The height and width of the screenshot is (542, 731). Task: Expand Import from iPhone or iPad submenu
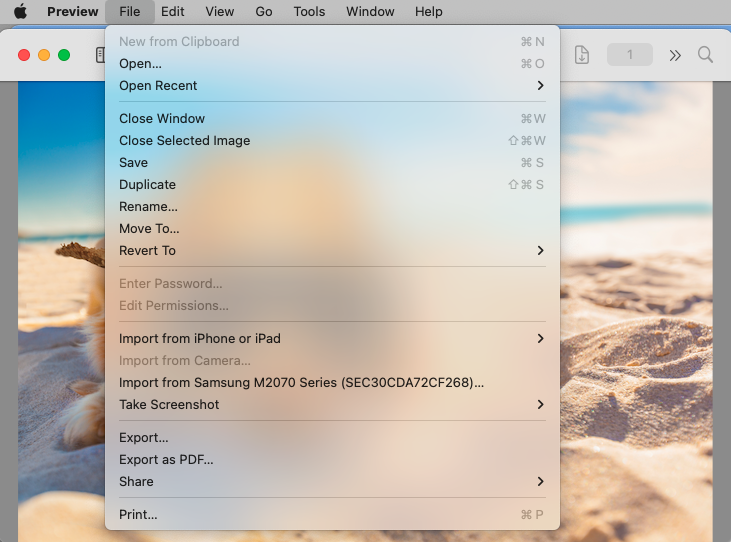tap(332, 338)
